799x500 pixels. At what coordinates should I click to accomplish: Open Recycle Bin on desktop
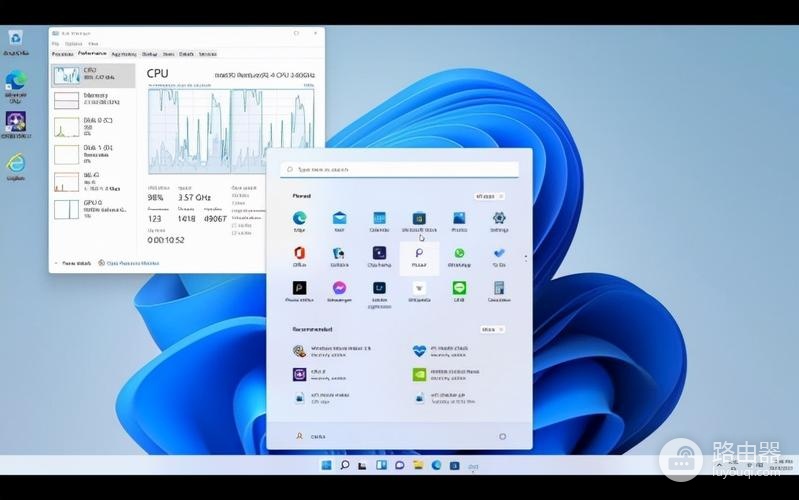click(x=15, y=42)
